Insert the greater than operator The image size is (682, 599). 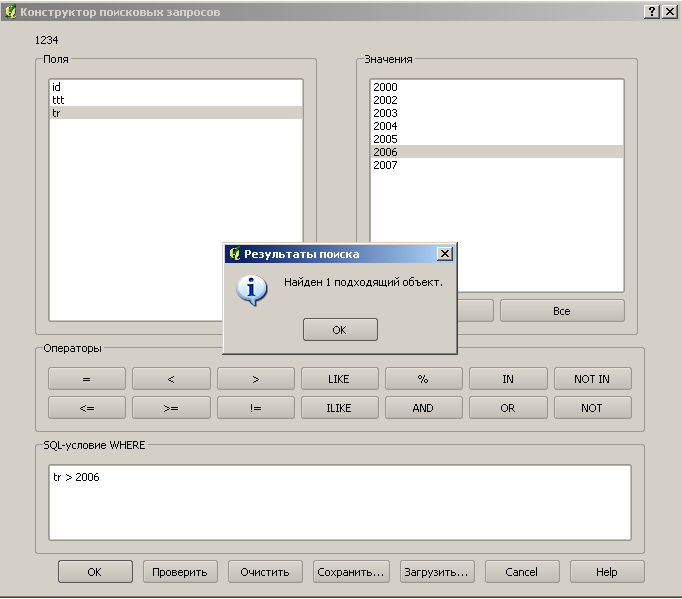coord(255,379)
